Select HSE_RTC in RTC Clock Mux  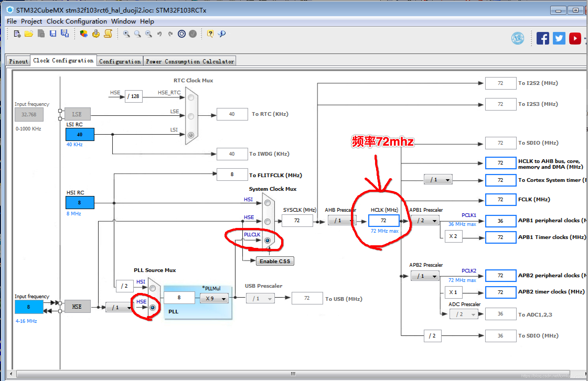pos(191,97)
